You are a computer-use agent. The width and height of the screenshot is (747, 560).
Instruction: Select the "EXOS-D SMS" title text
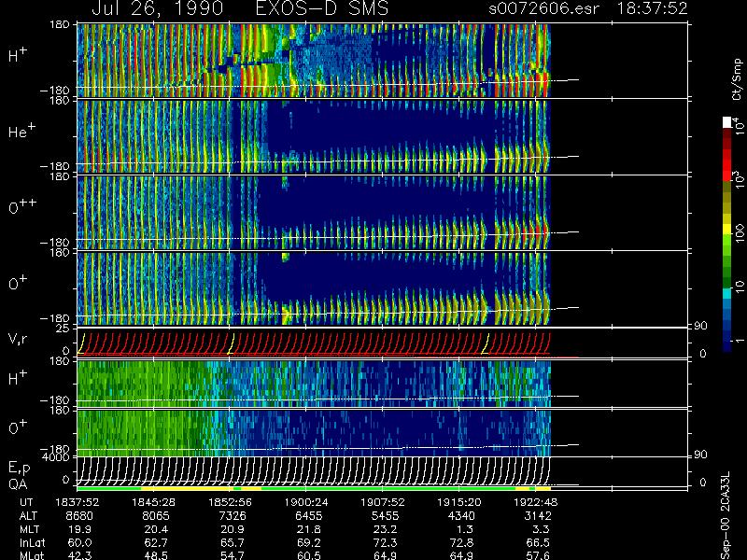pyautogui.click(x=322, y=8)
